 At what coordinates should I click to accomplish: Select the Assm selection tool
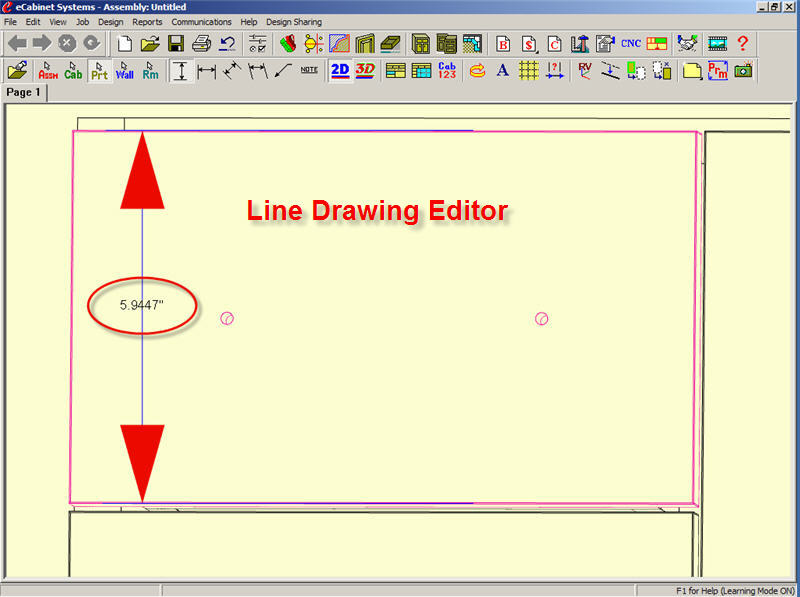pos(48,71)
